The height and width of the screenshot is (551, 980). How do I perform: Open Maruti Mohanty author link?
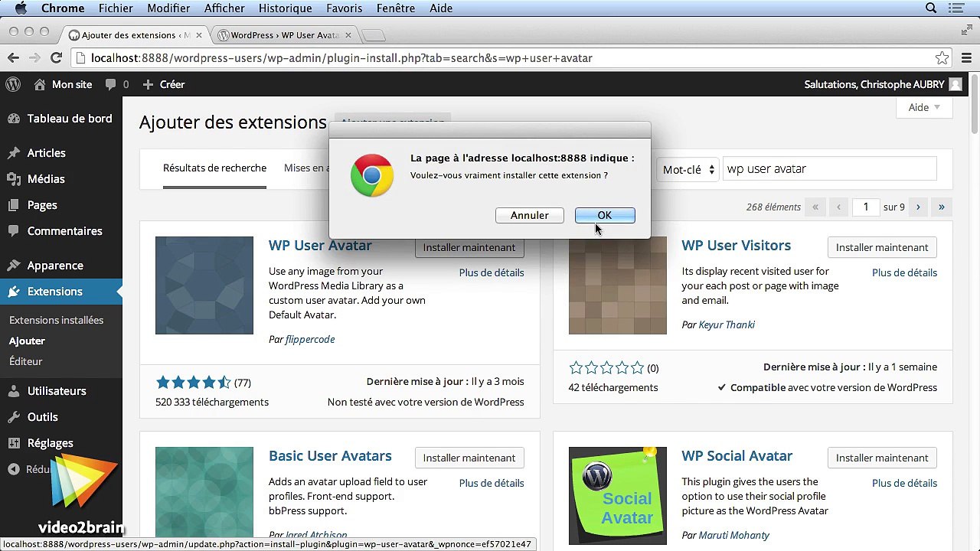pos(734,535)
